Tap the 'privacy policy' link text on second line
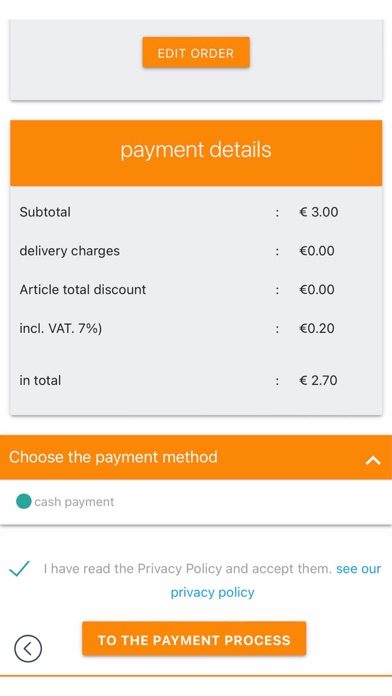 tap(213, 593)
